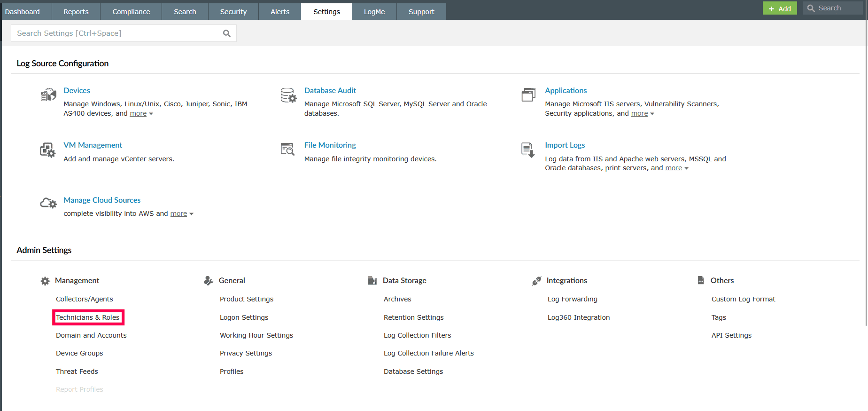This screenshot has width=868, height=411.
Task: Open the VM Management link
Action: pyautogui.click(x=93, y=145)
